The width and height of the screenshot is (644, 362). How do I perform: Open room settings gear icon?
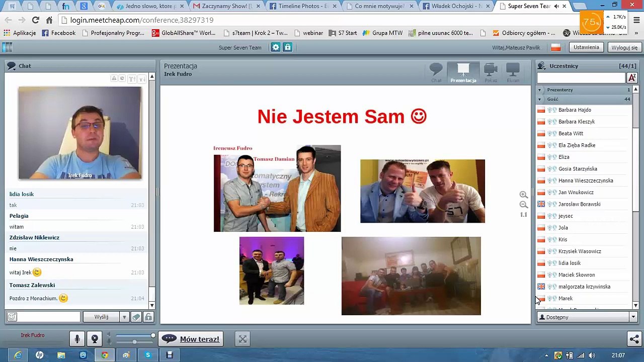point(276,47)
